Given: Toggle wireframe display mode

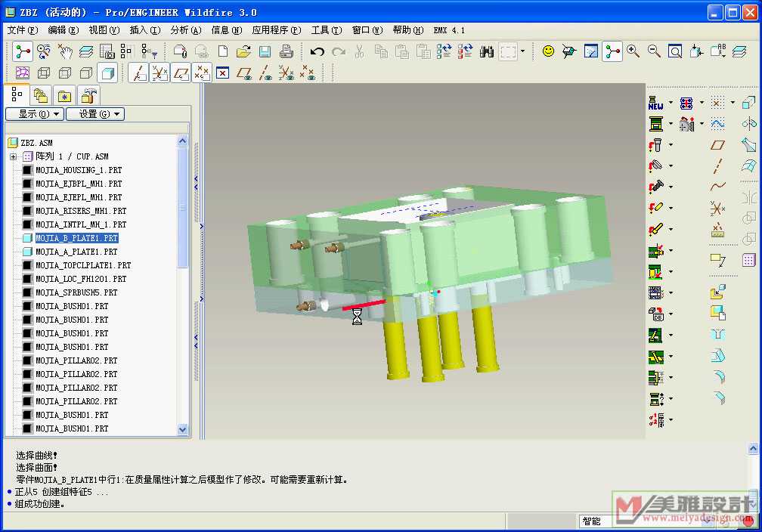Looking at the screenshot, I should click(x=44, y=73).
